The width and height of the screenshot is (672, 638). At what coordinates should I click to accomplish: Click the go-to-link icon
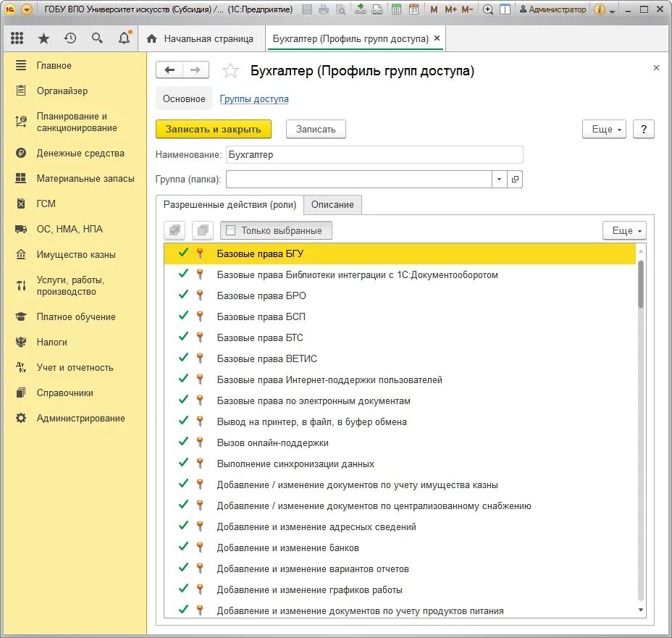coord(377,9)
